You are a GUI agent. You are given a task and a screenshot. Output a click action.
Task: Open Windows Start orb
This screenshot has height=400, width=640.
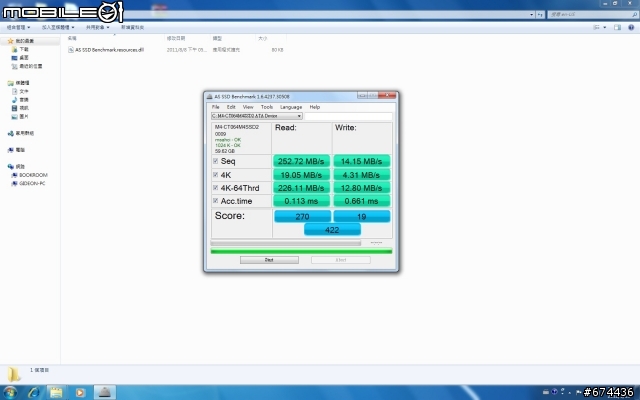point(10,393)
